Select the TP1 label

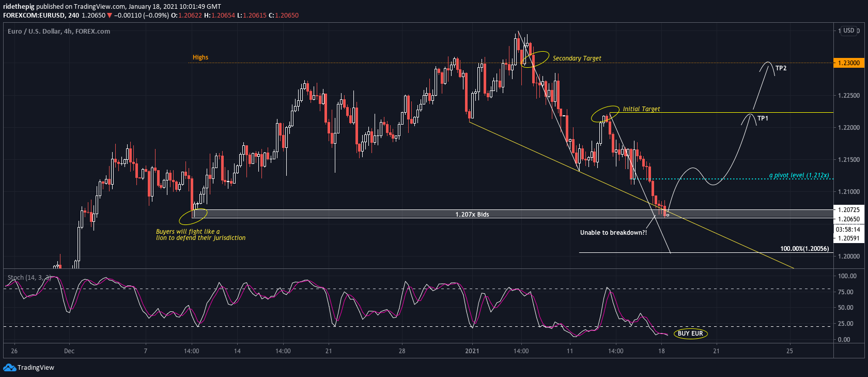[x=763, y=118]
